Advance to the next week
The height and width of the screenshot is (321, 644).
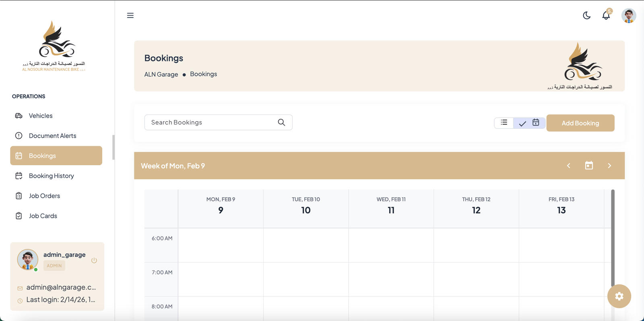coord(609,166)
